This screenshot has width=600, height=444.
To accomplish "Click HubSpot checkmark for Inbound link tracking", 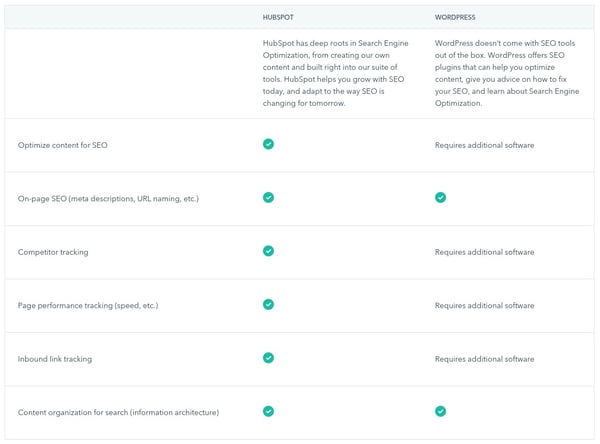I will pyautogui.click(x=268, y=358).
